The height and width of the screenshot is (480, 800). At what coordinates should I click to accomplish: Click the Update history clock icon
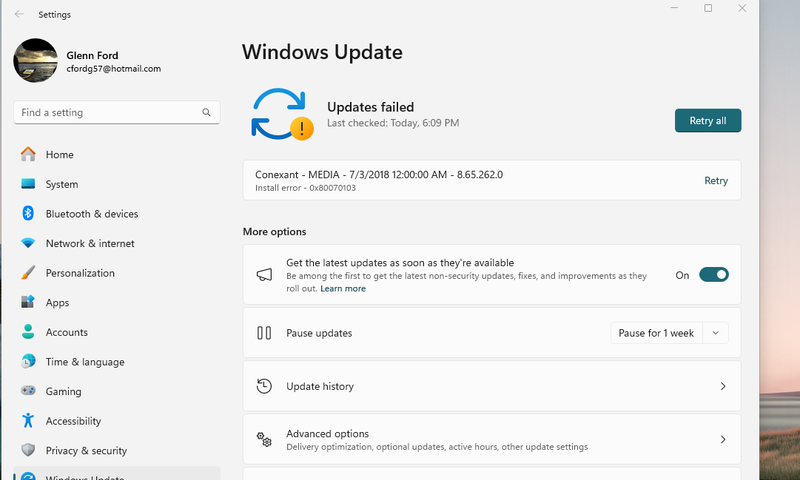(x=264, y=386)
